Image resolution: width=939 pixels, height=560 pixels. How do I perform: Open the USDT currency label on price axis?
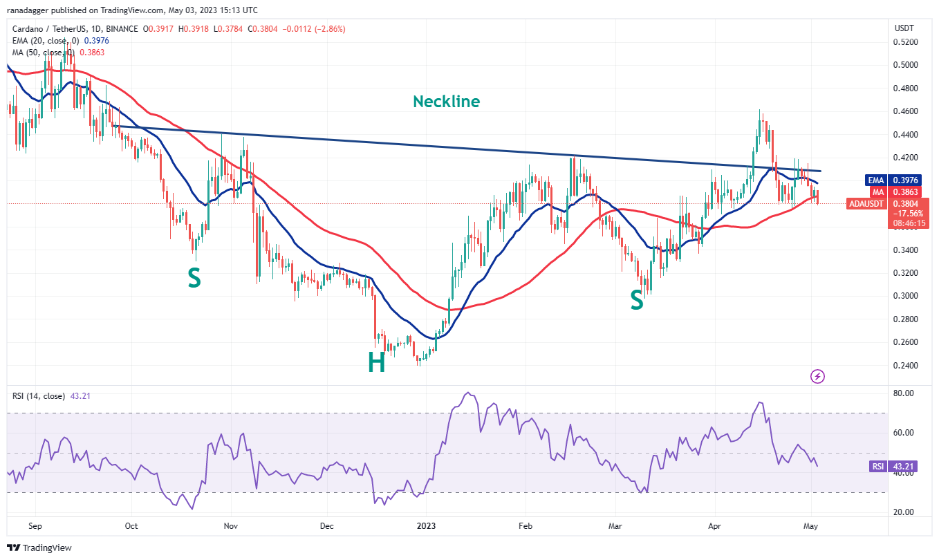point(904,28)
